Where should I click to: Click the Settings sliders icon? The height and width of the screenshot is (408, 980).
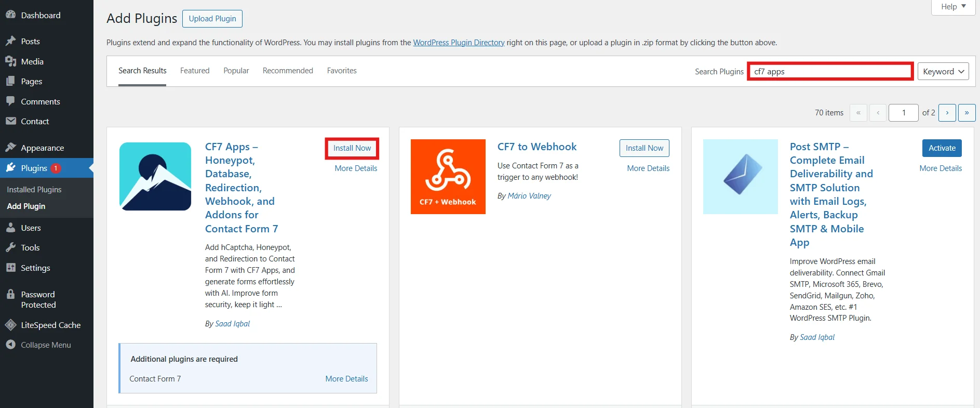pos(10,268)
